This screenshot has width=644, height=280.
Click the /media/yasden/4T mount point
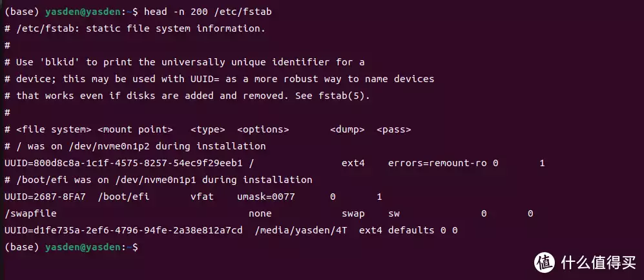300,230
